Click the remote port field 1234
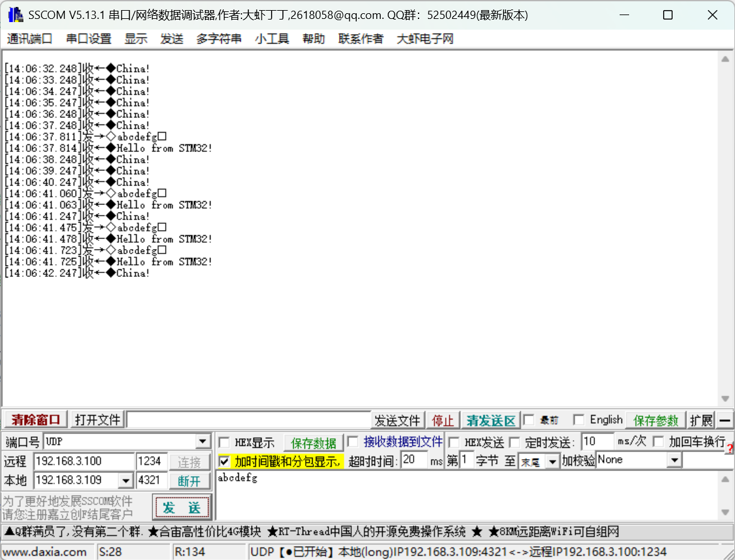 pos(151,462)
